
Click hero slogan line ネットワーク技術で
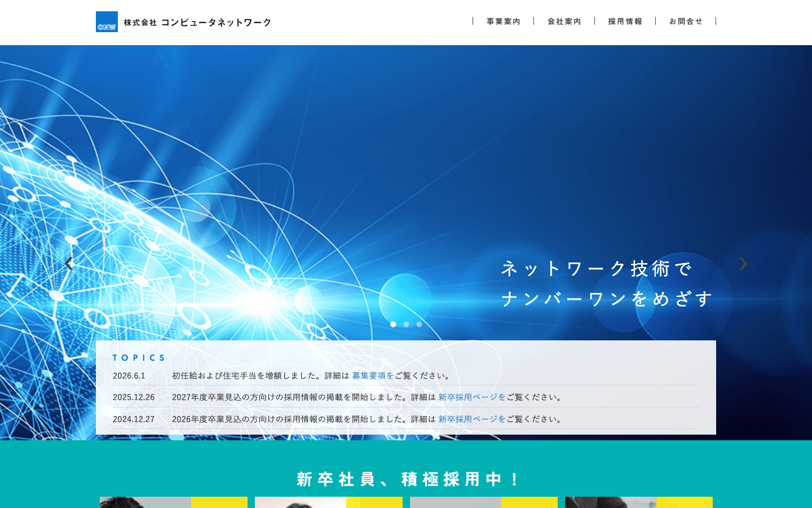tap(597, 269)
